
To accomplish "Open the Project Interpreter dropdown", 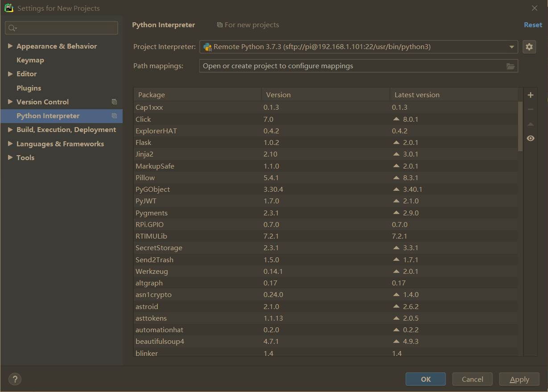I will click(511, 46).
